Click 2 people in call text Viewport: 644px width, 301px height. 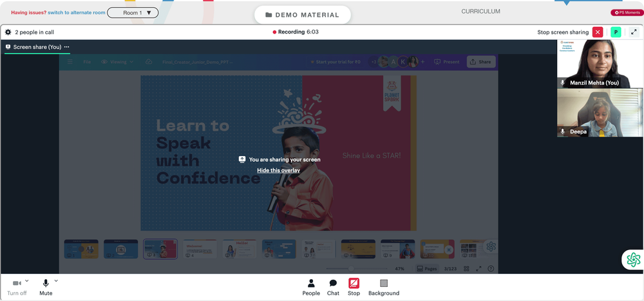[x=35, y=32]
